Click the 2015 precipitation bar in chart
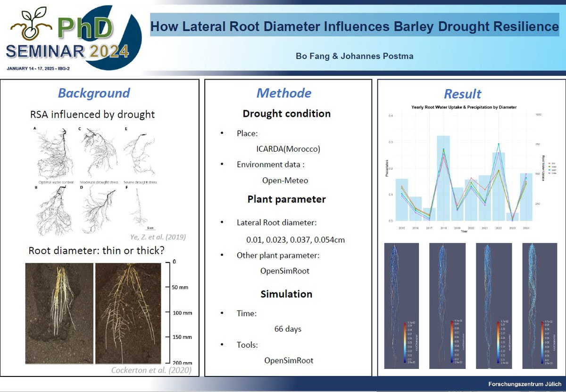 pos(401,200)
